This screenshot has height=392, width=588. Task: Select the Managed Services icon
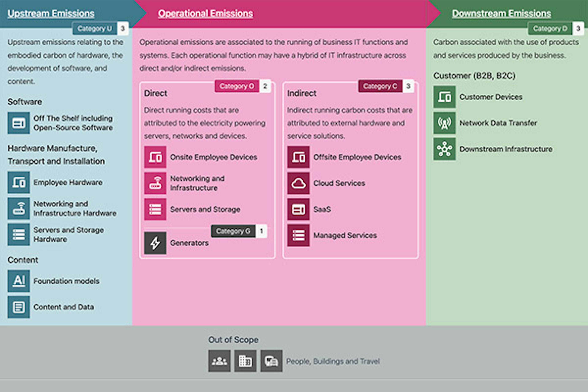click(298, 235)
